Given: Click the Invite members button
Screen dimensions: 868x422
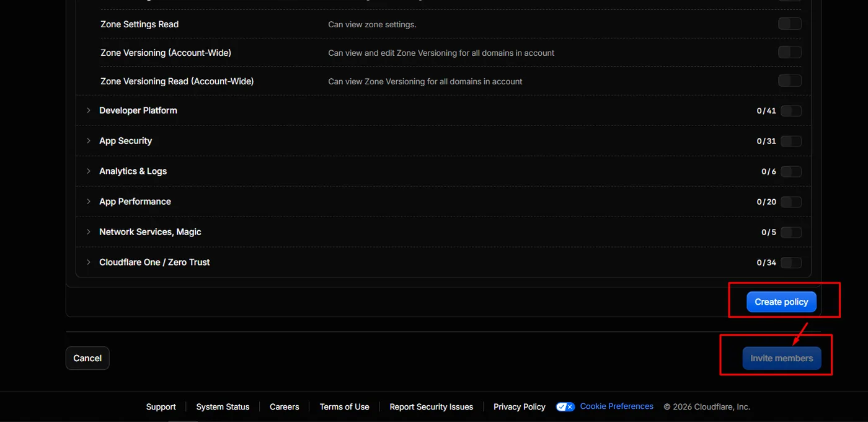Looking at the screenshot, I should pyautogui.click(x=782, y=358).
